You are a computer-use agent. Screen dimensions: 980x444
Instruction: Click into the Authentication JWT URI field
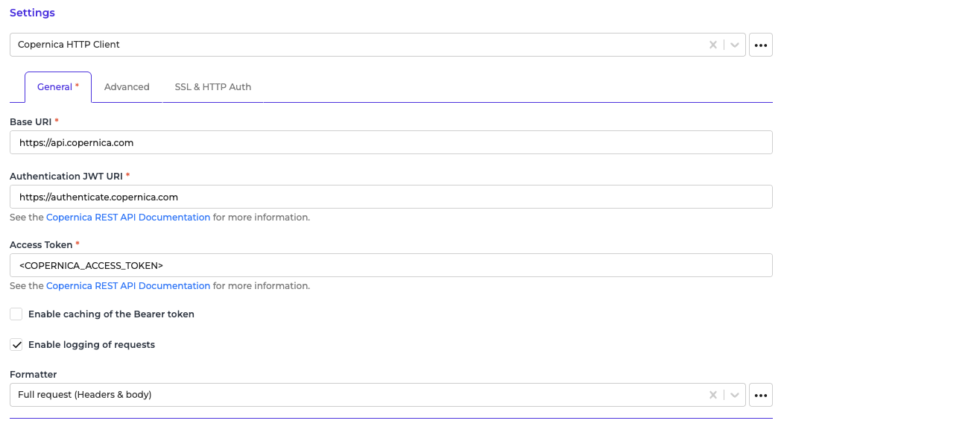[x=391, y=197]
